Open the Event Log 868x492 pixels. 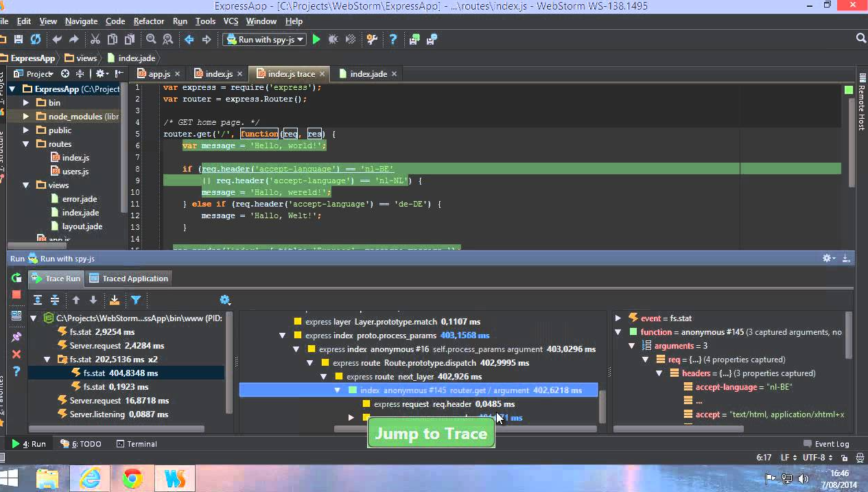pos(825,444)
